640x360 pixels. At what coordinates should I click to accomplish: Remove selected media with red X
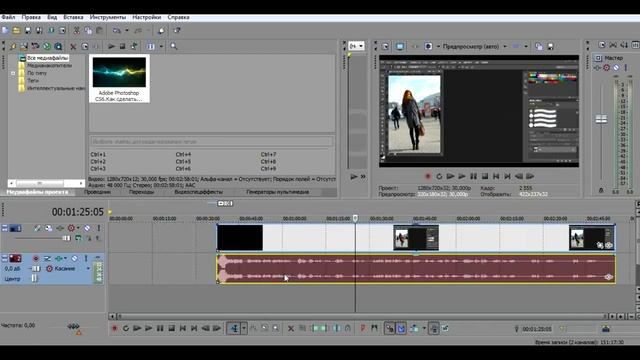[73, 47]
